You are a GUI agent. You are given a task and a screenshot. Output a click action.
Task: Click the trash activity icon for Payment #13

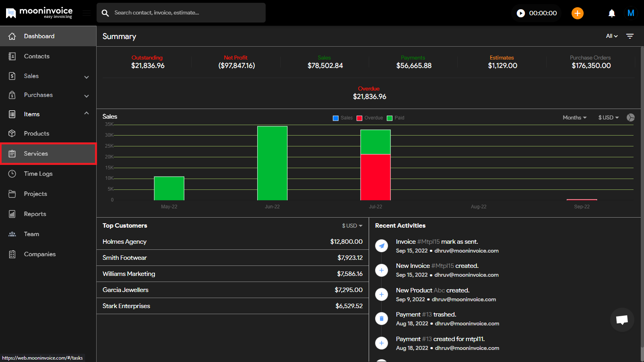coord(382,319)
